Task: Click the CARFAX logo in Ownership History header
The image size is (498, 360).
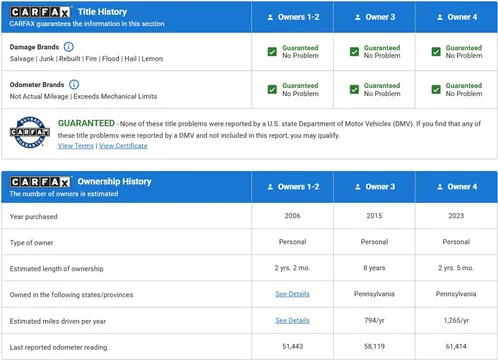Action: (x=40, y=182)
